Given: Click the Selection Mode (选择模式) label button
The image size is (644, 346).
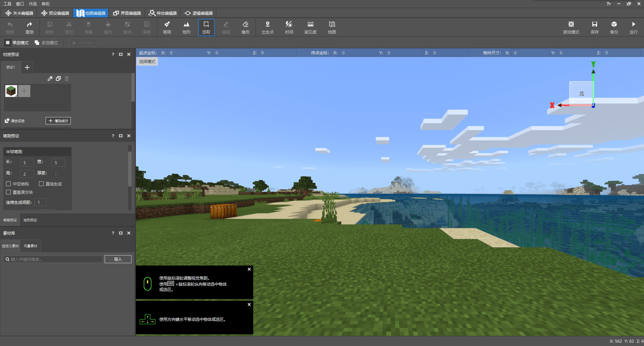Looking at the screenshot, I should 147,62.
